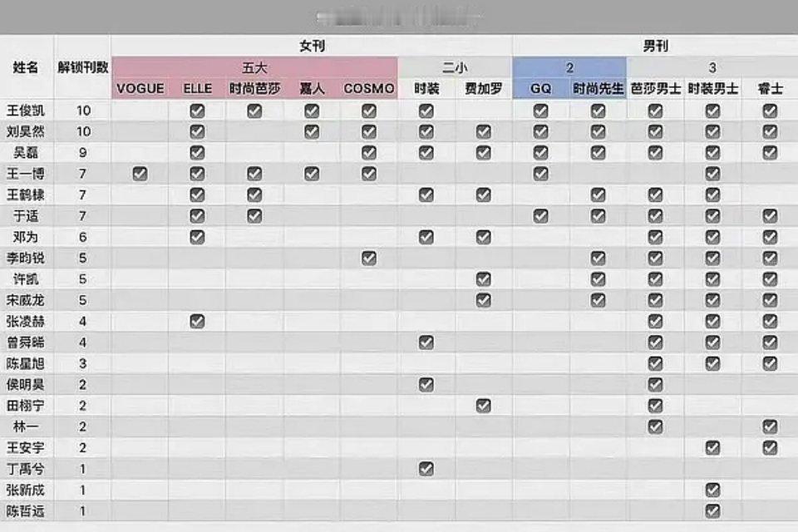Select the name cell 于适
The width and height of the screenshot is (798, 532).
pos(26,216)
